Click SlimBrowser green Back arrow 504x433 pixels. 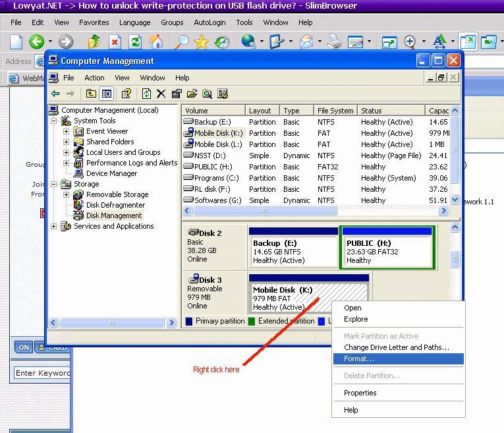[x=36, y=42]
